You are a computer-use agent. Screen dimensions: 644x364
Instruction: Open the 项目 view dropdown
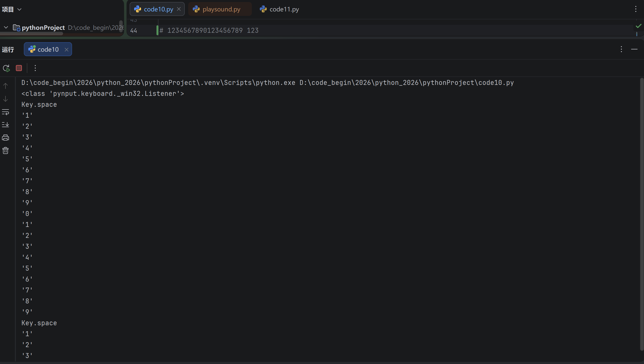(11, 9)
